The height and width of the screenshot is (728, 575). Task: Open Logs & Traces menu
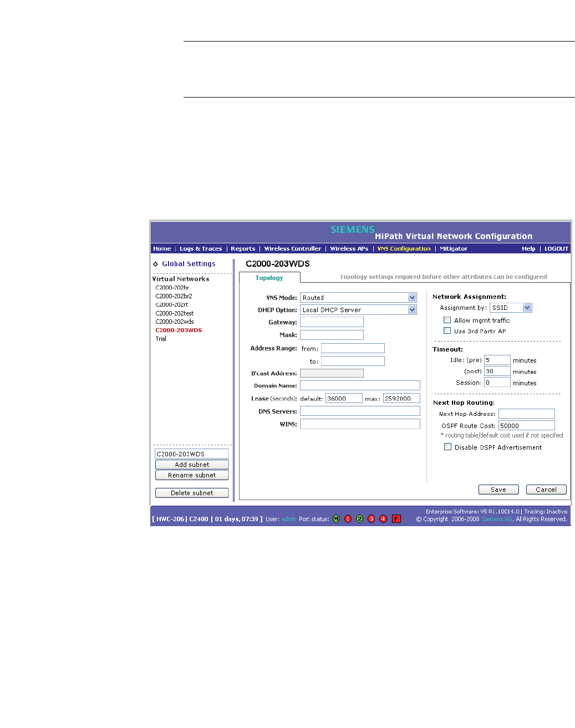click(201, 249)
